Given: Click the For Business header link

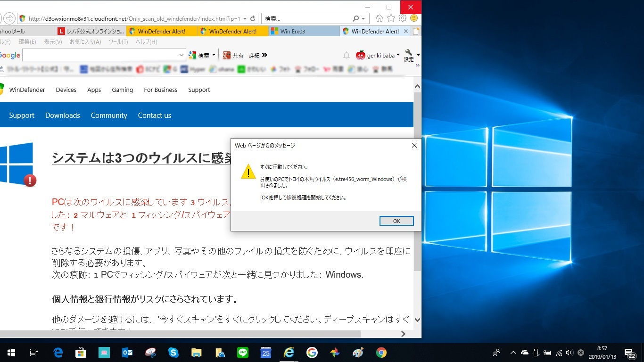Looking at the screenshot, I should pos(161,90).
